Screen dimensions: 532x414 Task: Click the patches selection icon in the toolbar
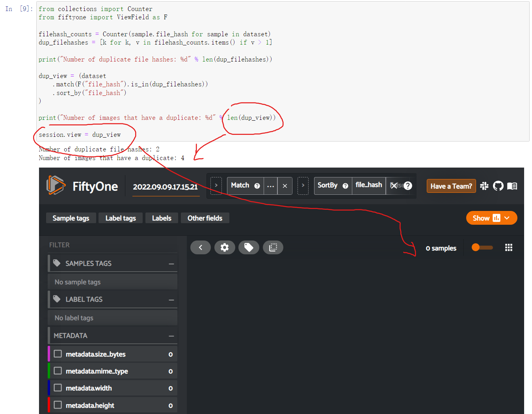(x=273, y=247)
